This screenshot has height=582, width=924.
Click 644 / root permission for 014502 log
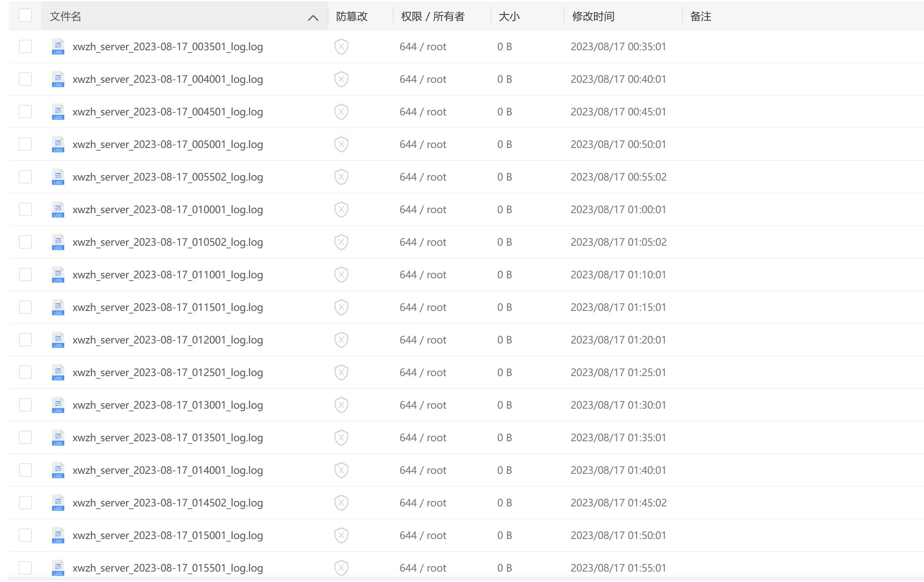click(423, 503)
